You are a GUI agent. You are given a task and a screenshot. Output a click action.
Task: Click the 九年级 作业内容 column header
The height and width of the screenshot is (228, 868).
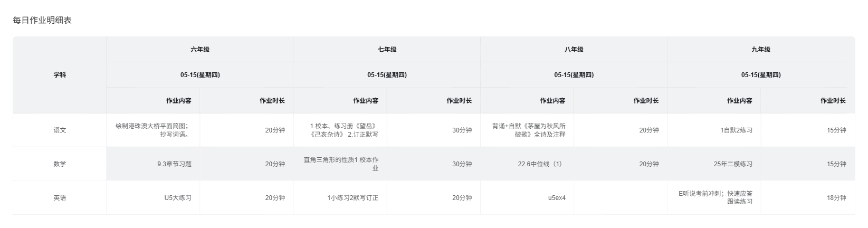(714, 100)
